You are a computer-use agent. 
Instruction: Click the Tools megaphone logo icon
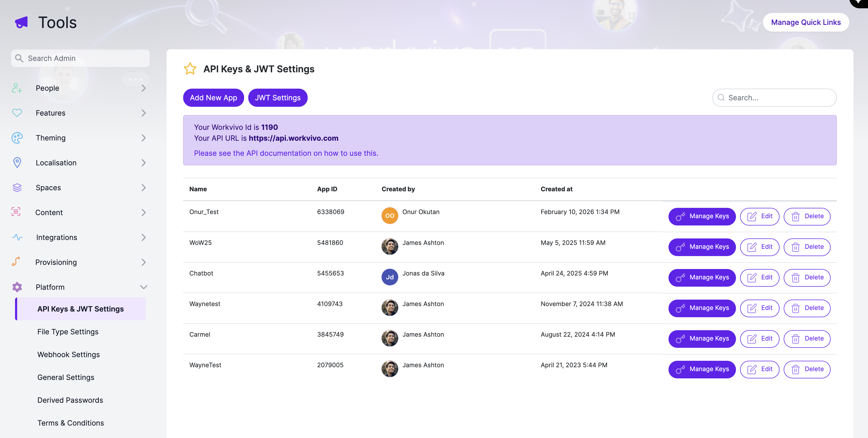click(x=22, y=23)
